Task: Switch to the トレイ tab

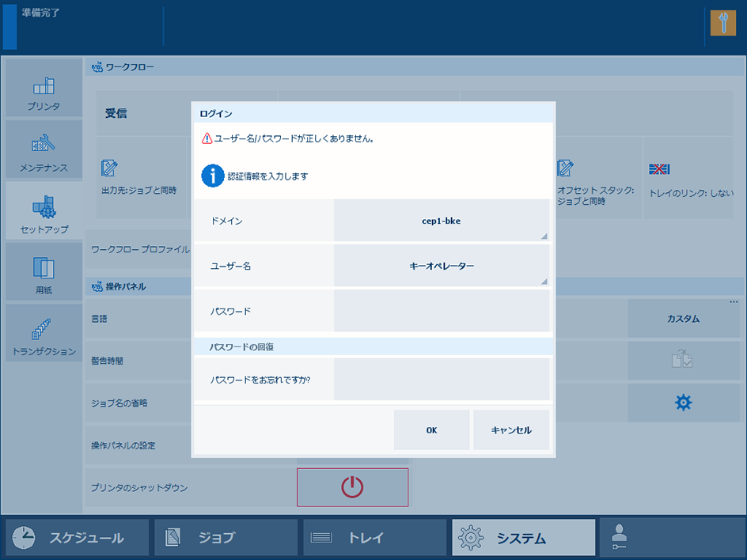Action: (x=374, y=538)
